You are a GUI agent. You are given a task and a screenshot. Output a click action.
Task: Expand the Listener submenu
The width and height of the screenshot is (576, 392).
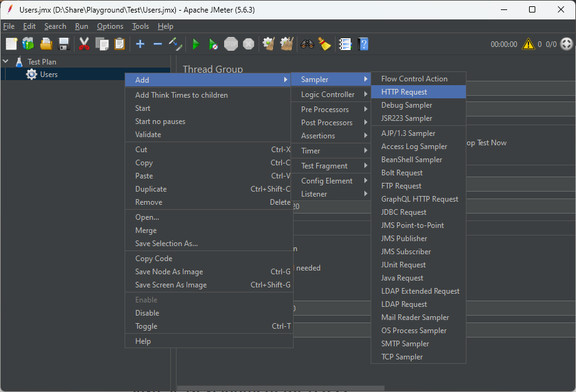(331, 194)
